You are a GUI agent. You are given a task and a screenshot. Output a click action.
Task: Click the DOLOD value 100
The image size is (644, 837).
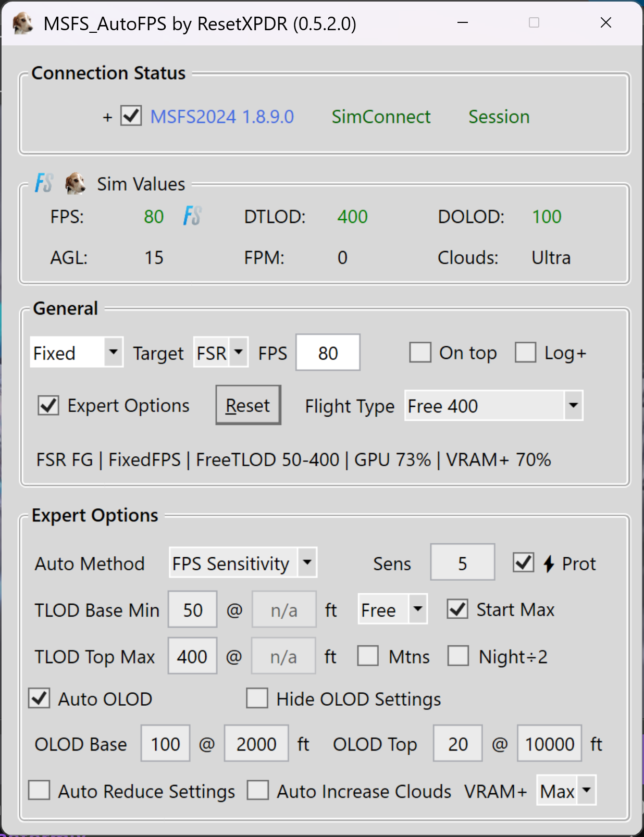pyautogui.click(x=547, y=216)
